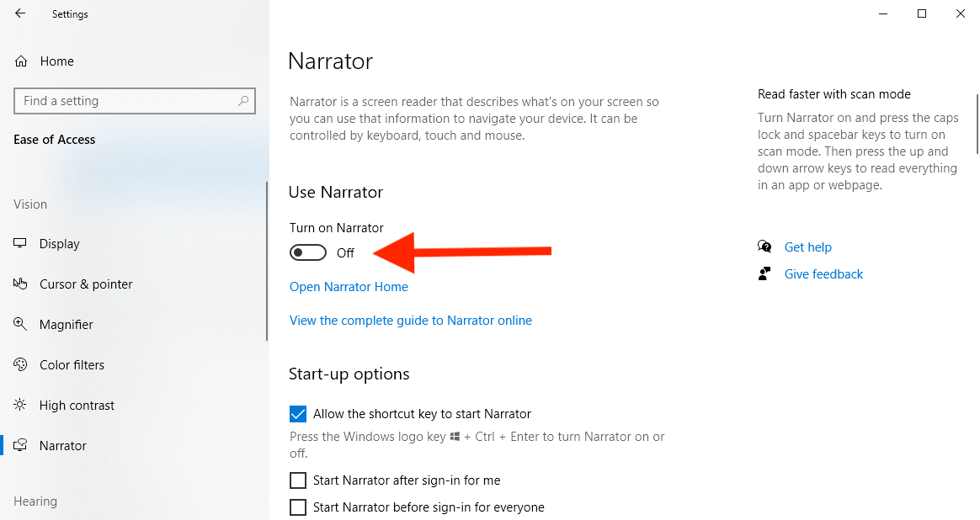
Task: Click the Give feedback link
Action: (x=823, y=273)
